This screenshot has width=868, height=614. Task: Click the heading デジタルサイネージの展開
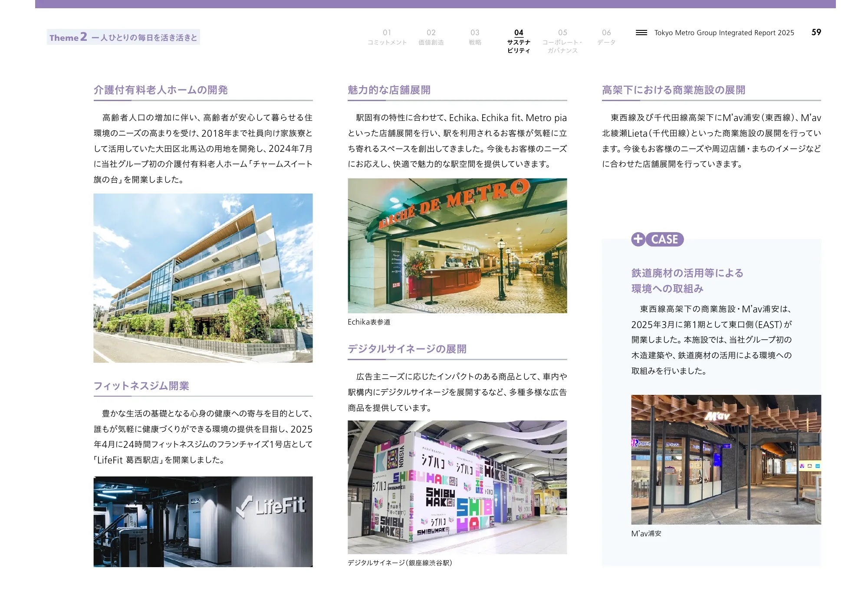(407, 349)
